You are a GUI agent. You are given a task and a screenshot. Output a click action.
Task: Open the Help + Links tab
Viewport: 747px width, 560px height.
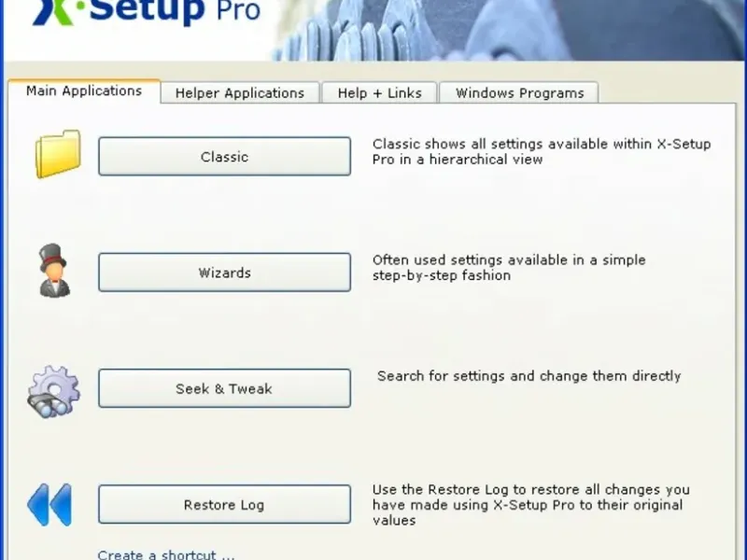click(380, 92)
